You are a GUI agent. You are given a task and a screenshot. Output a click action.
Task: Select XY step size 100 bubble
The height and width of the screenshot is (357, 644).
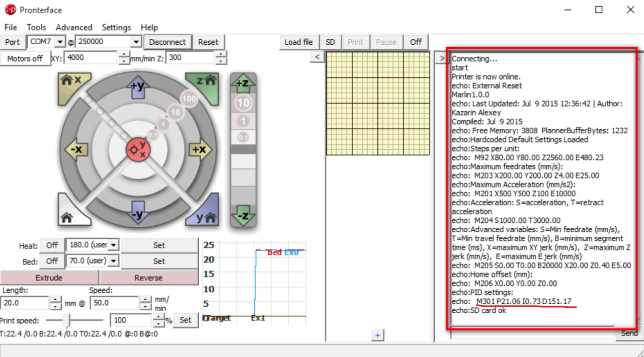pos(189,99)
